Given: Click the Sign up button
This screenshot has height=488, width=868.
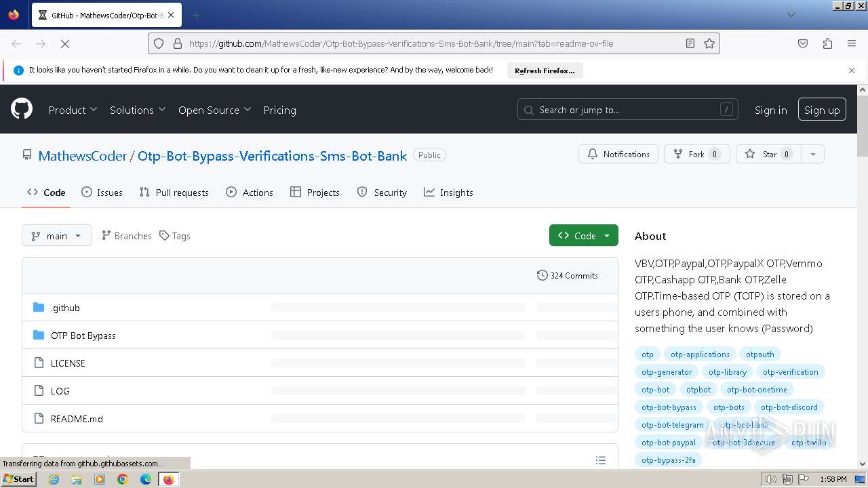Looking at the screenshot, I should [x=822, y=110].
